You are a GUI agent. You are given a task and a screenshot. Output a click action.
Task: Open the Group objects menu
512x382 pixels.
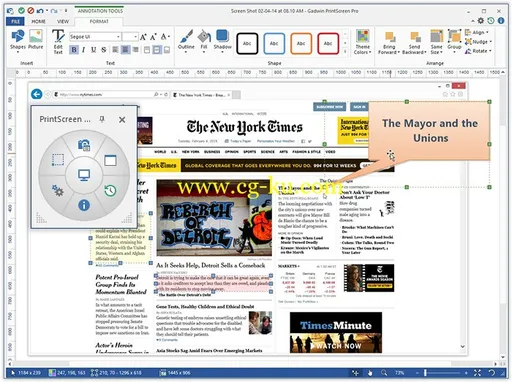pyautogui.click(x=454, y=41)
